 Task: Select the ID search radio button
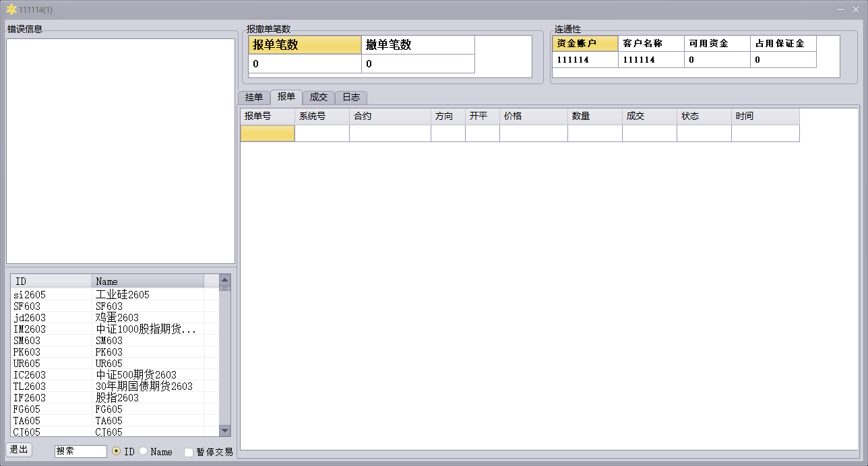(117, 451)
